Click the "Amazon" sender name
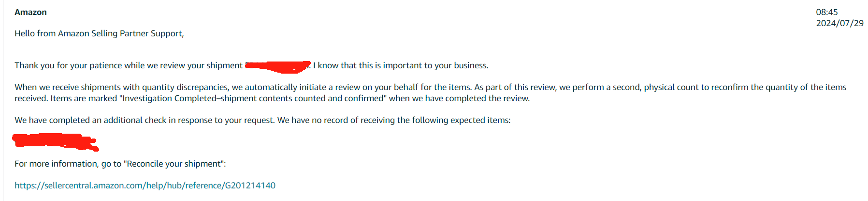The height and width of the screenshot is (201, 868). point(30,12)
